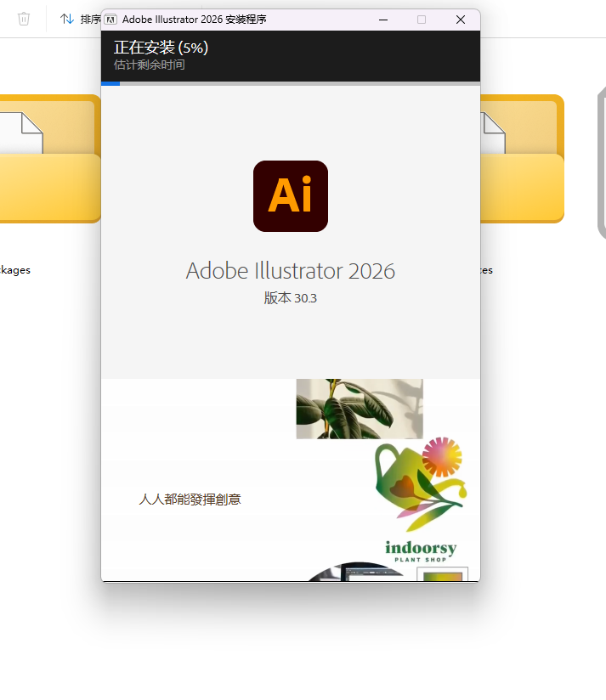Click the plant photo thumbnail
The width and height of the screenshot is (606, 700).
(x=360, y=409)
